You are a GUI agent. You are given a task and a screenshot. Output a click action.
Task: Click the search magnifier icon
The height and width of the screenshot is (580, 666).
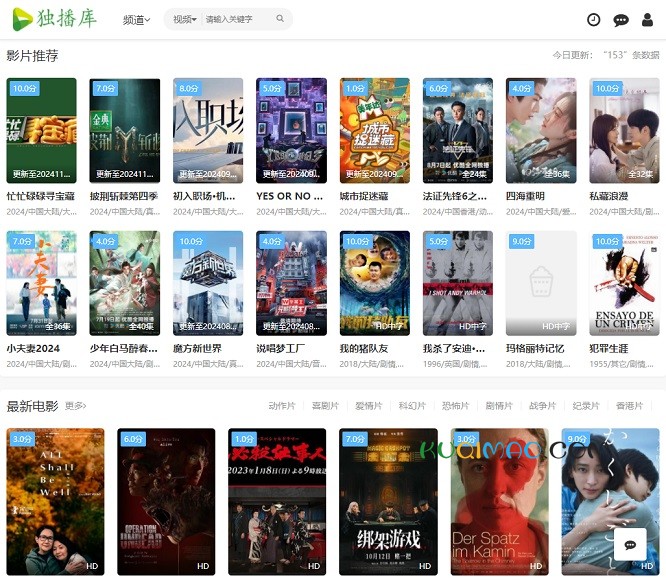point(280,18)
